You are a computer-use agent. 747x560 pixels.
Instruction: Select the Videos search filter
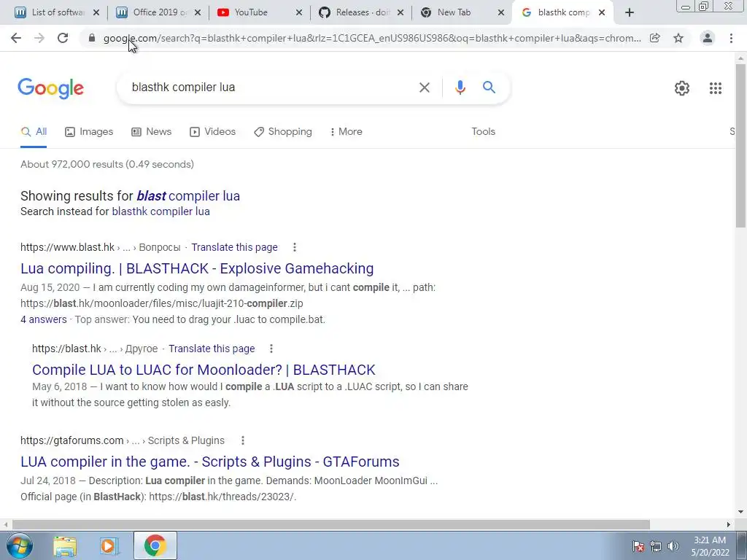pyautogui.click(x=212, y=131)
